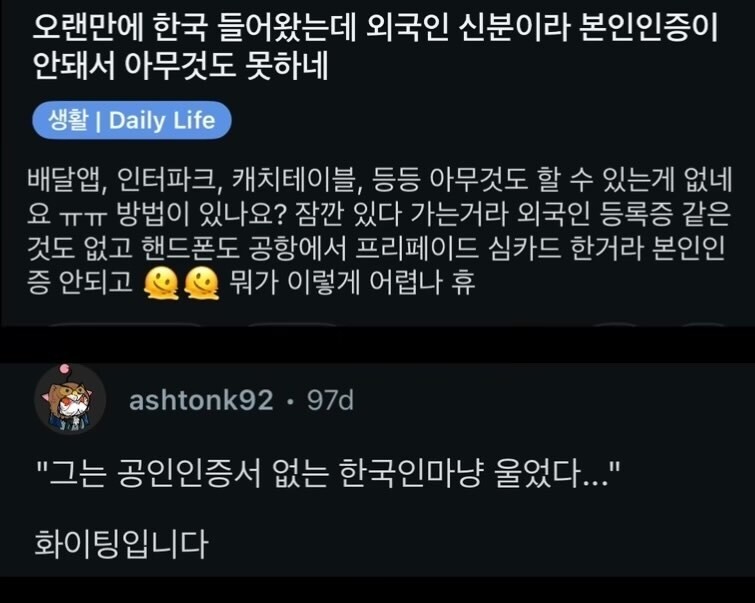Viewport: 755px width, 603px height.
Task: Select the 생활 | Daily Life flair tag
Action: point(132,120)
